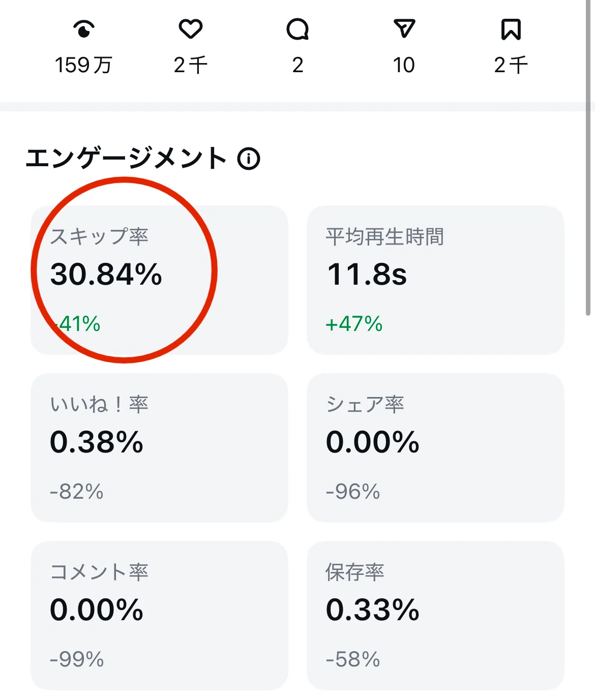Select the 2千 saves count
Screen dimensions: 595x700
pyautogui.click(x=511, y=65)
